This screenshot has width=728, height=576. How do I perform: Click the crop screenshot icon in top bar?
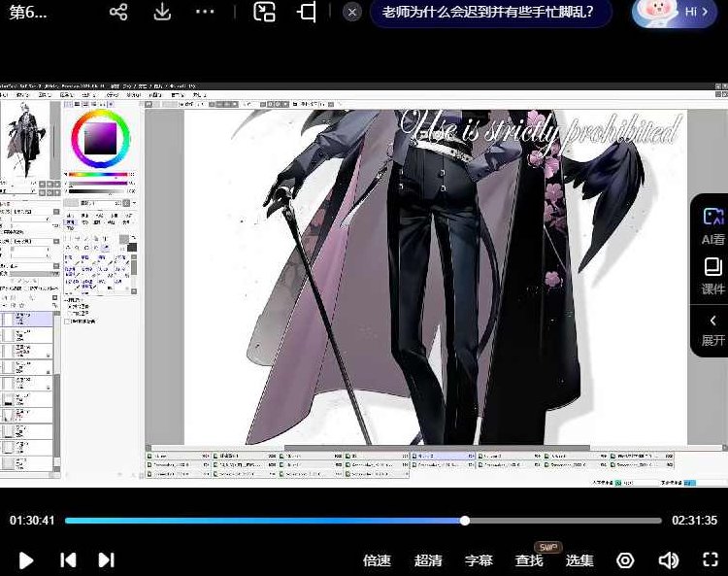pyautogui.click(x=307, y=12)
